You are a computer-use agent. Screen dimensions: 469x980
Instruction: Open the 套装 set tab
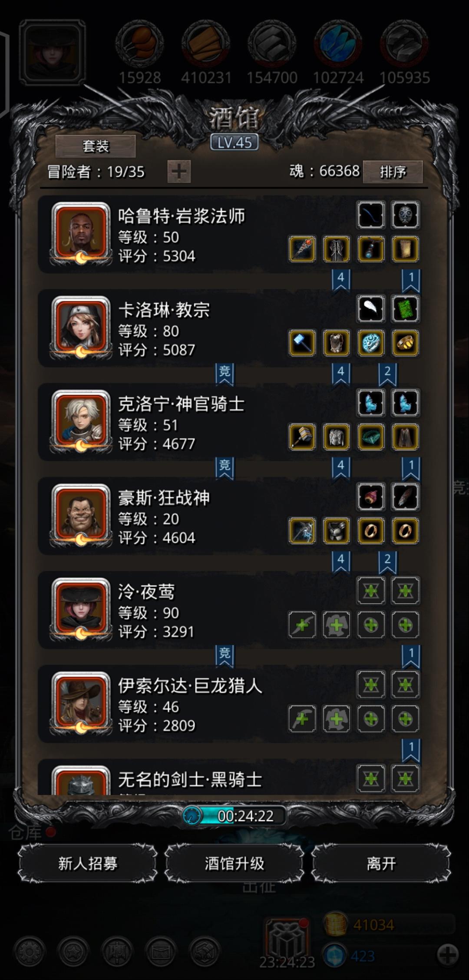pos(96,146)
